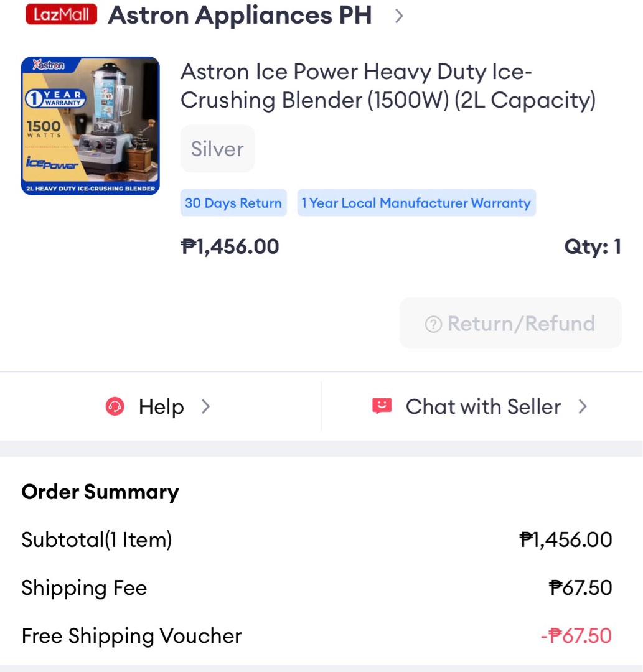The height and width of the screenshot is (672, 643).
Task: Click the chat bubble icon beside Chat with Seller
Action: (x=381, y=406)
